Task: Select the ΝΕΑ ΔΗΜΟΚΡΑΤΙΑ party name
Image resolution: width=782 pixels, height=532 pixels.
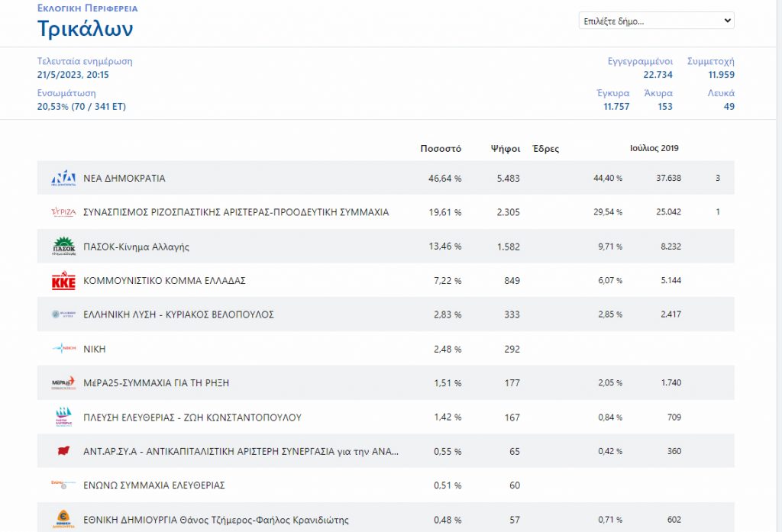Action: click(x=124, y=179)
